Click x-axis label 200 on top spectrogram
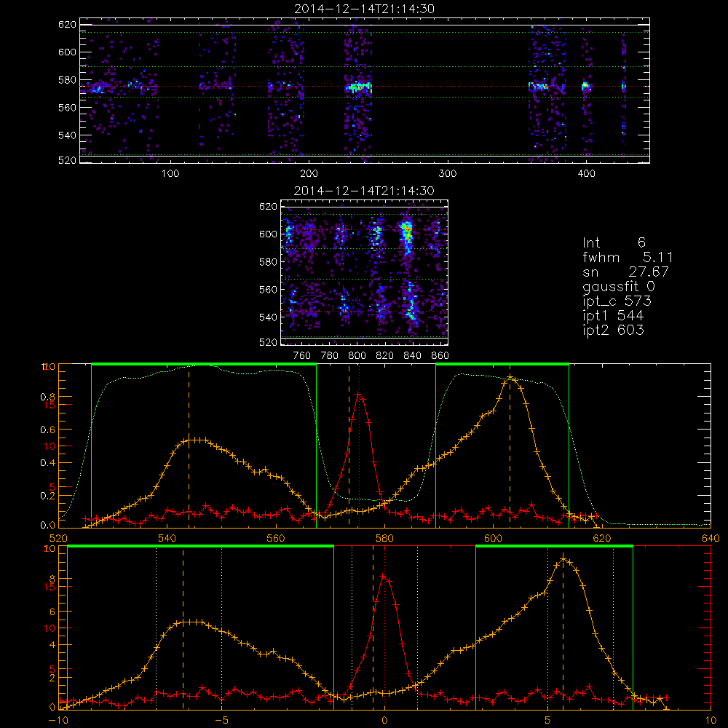Image resolution: width=728 pixels, height=728 pixels. (309, 173)
